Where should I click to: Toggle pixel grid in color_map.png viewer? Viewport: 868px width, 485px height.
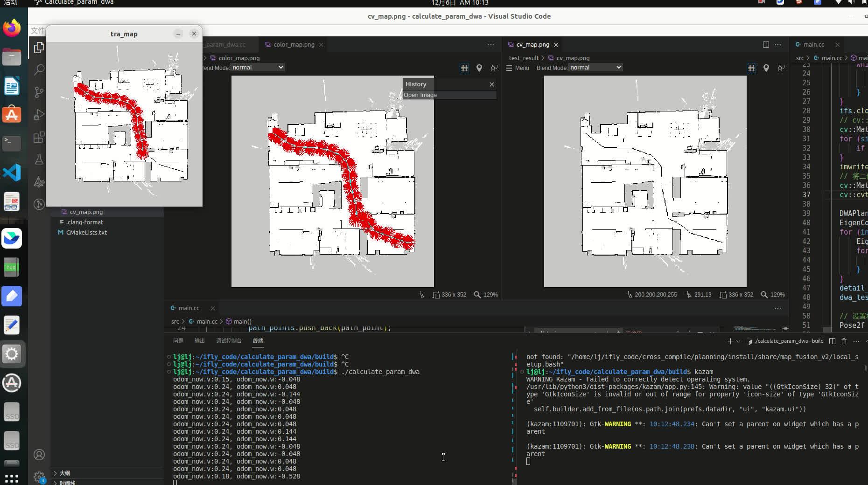(x=464, y=68)
